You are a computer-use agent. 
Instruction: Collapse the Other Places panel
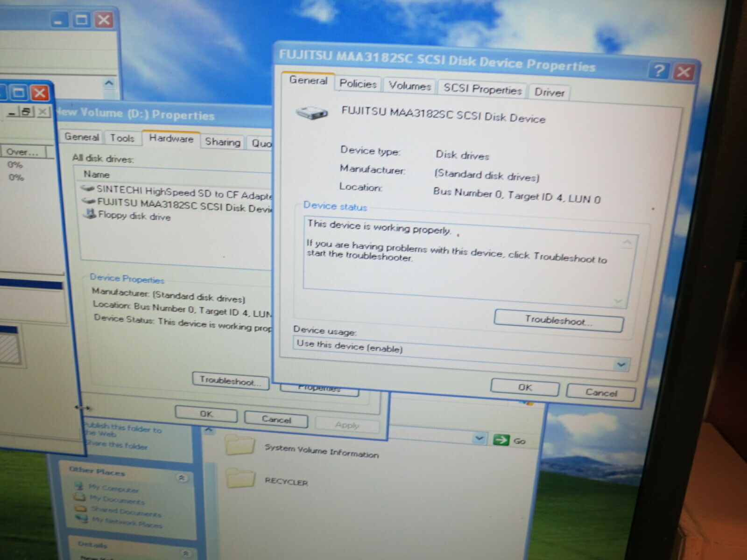click(x=181, y=477)
